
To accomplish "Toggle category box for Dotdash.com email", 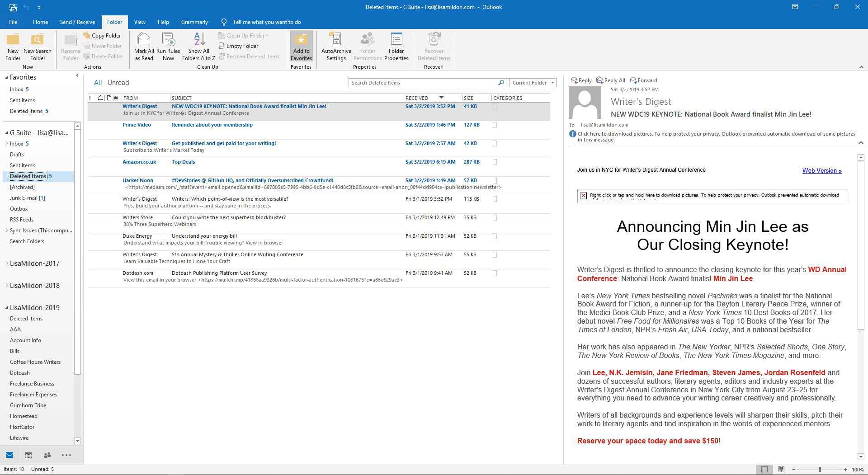I will click(495, 273).
